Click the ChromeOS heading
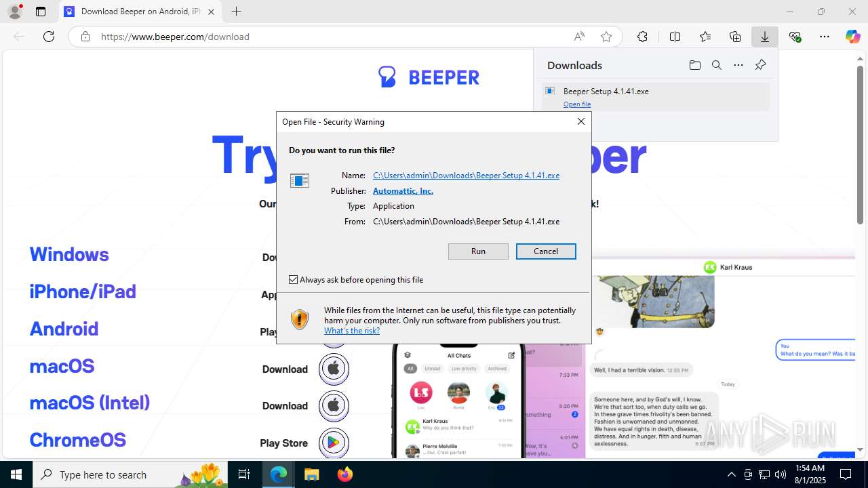Image resolution: width=868 pixels, height=488 pixels. [77, 440]
